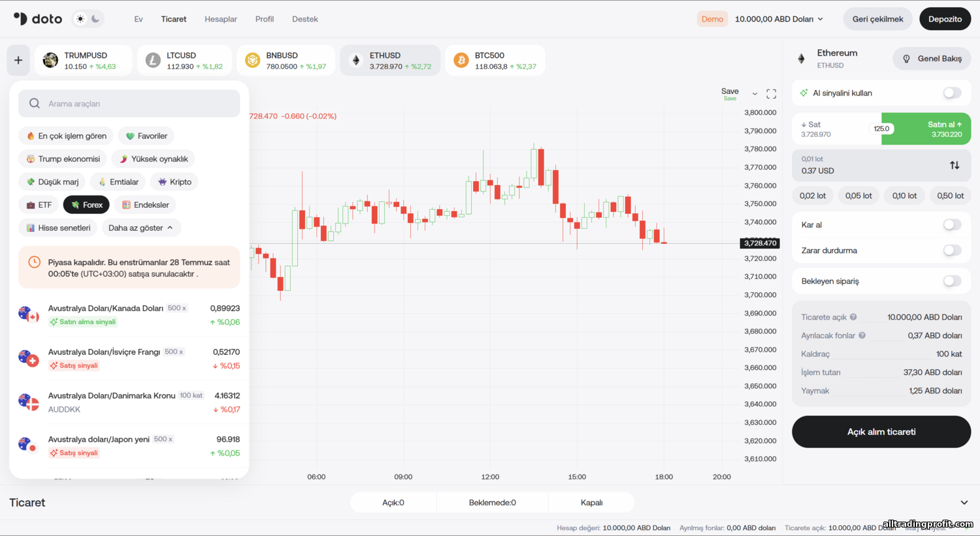Click the lot/USD swap arrows icon
Screen dimensions: 980x536
coord(955,165)
